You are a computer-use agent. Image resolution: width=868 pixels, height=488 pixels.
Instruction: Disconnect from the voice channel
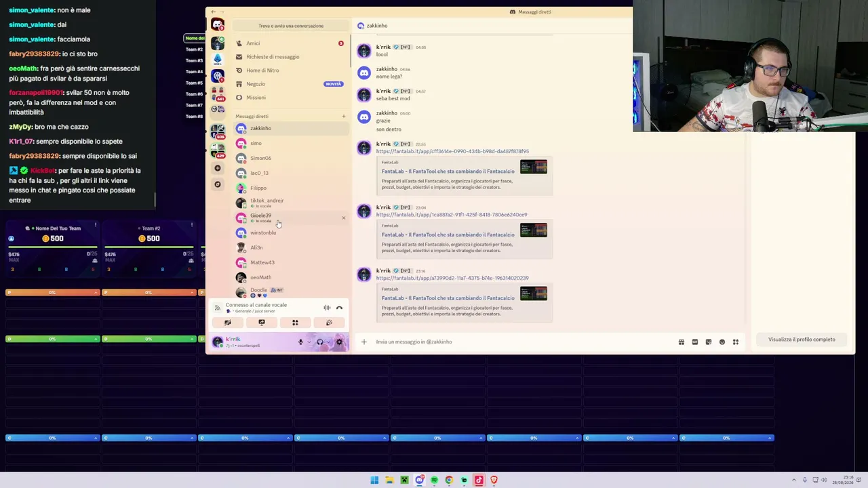[339, 308]
